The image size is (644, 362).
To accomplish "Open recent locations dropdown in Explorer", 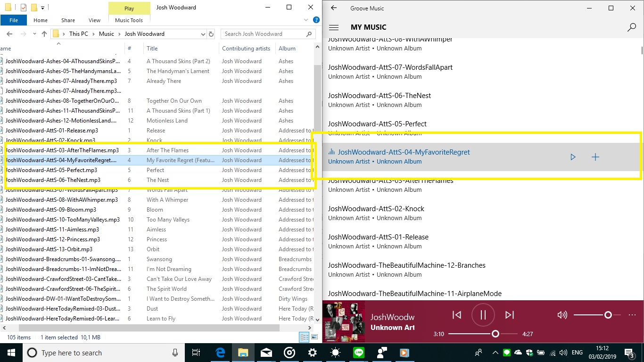I will click(34, 34).
